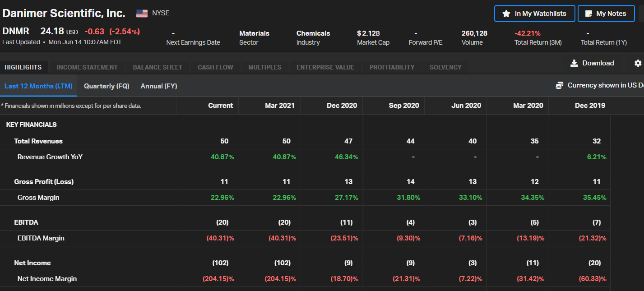Click the Next Earnings Date label
644x291 pixels.
[x=193, y=42]
